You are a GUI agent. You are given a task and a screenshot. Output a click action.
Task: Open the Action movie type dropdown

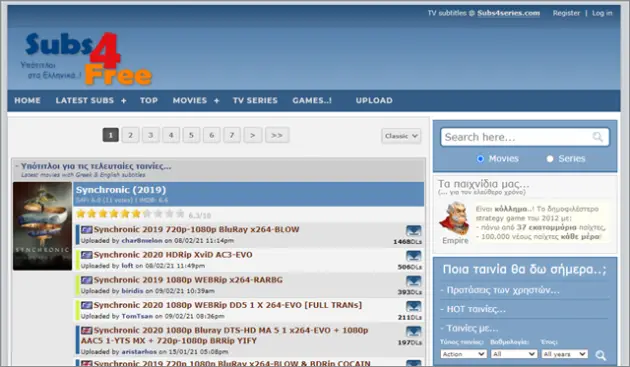(x=463, y=354)
